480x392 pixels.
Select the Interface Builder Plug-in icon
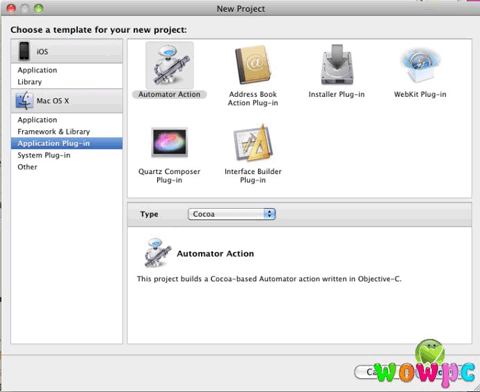tap(253, 142)
